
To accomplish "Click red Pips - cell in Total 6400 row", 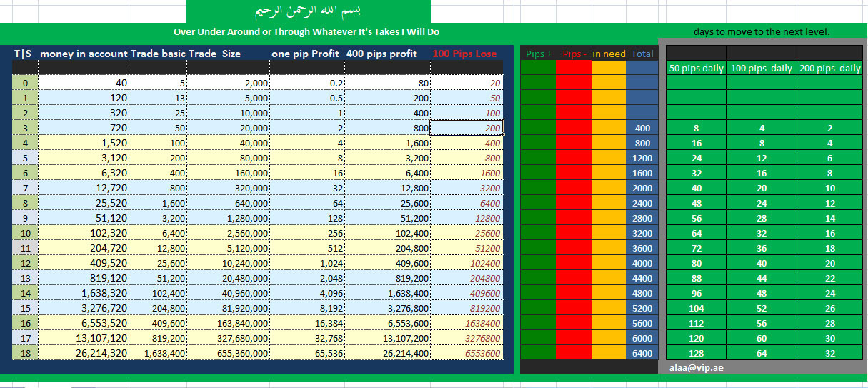I will tap(574, 353).
